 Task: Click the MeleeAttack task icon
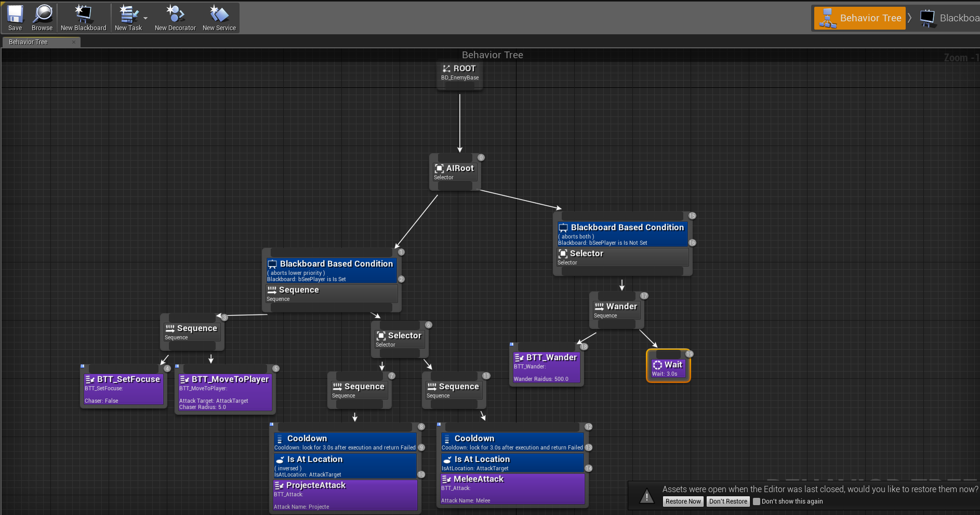(446, 479)
